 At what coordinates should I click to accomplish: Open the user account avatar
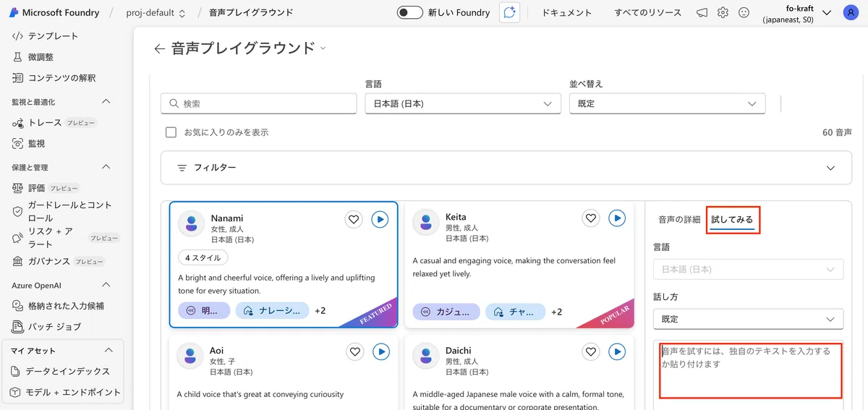pos(851,12)
